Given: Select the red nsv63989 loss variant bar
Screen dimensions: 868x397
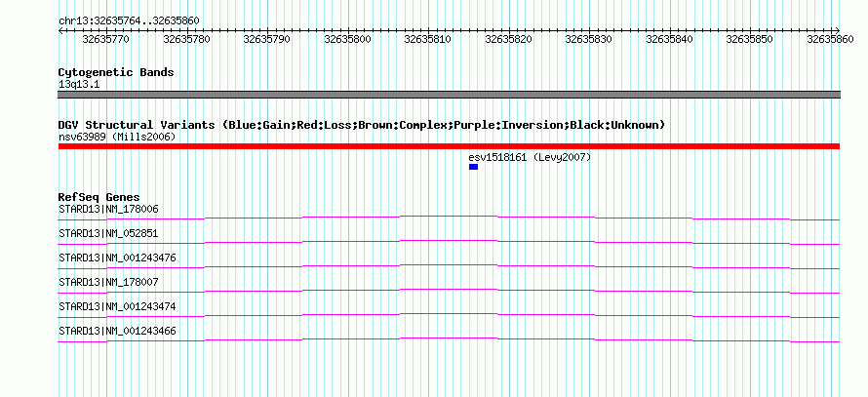Looking at the screenshot, I should pyautogui.click(x=449, y=146).
